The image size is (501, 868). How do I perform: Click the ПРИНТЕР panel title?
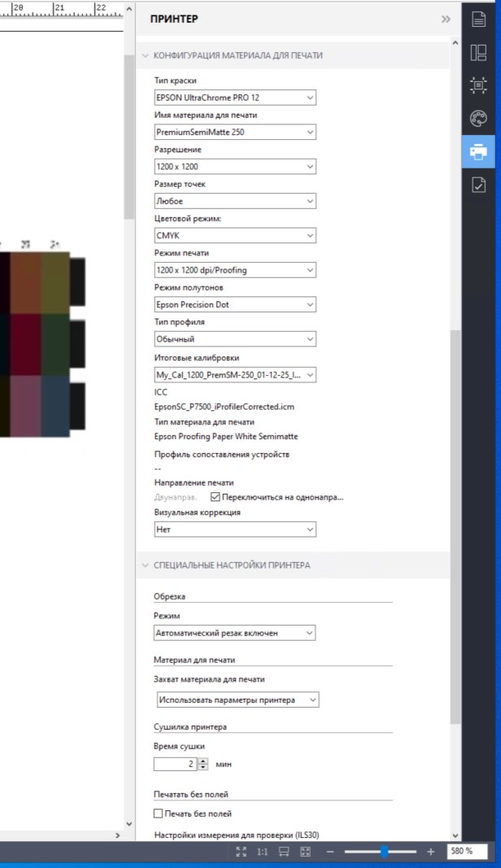174,19
